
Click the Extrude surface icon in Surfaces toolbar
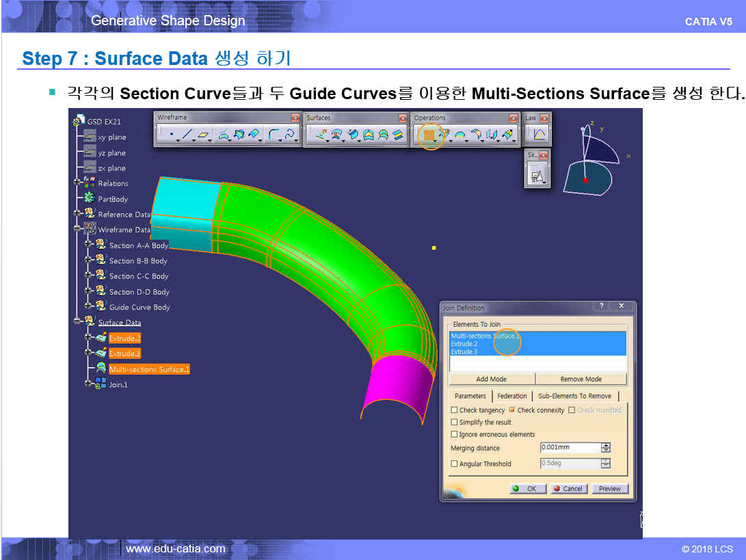click(320, 135)
